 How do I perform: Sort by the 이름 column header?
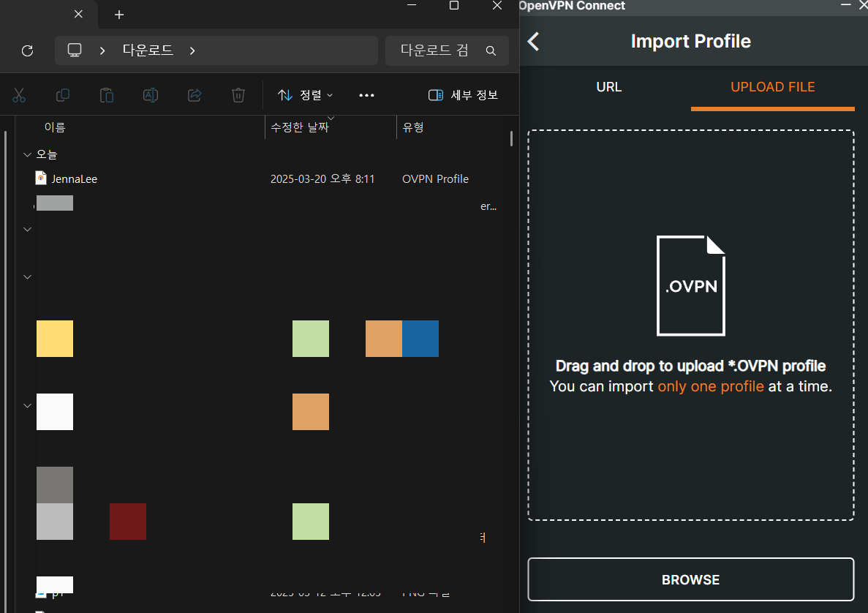[55, 127]
